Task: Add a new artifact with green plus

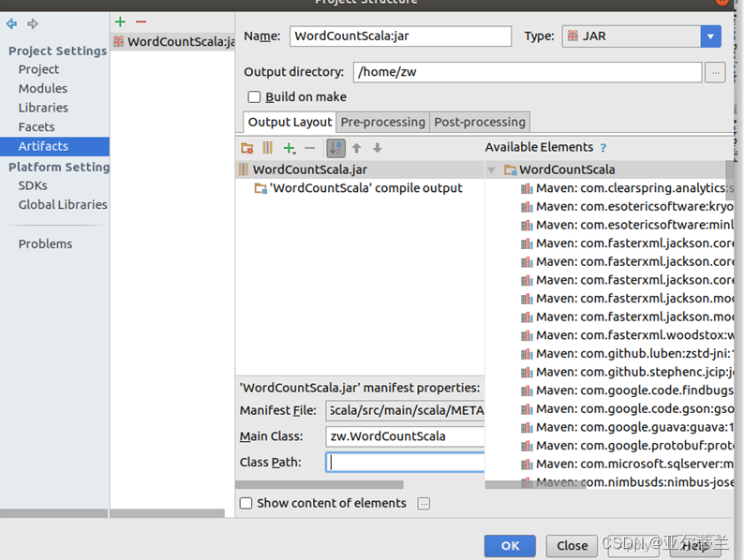Action: [x=121, y=22]
